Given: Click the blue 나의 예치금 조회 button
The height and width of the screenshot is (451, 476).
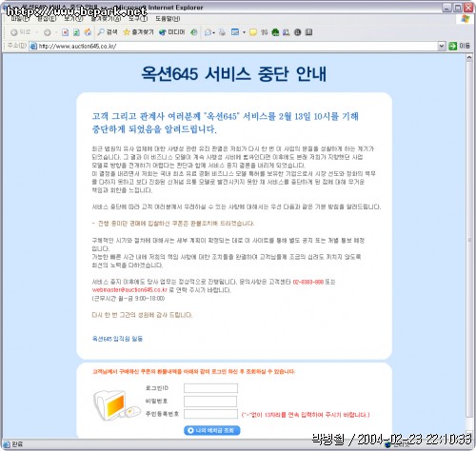Looking at the screenshot, I should click(x=212, y=430).
